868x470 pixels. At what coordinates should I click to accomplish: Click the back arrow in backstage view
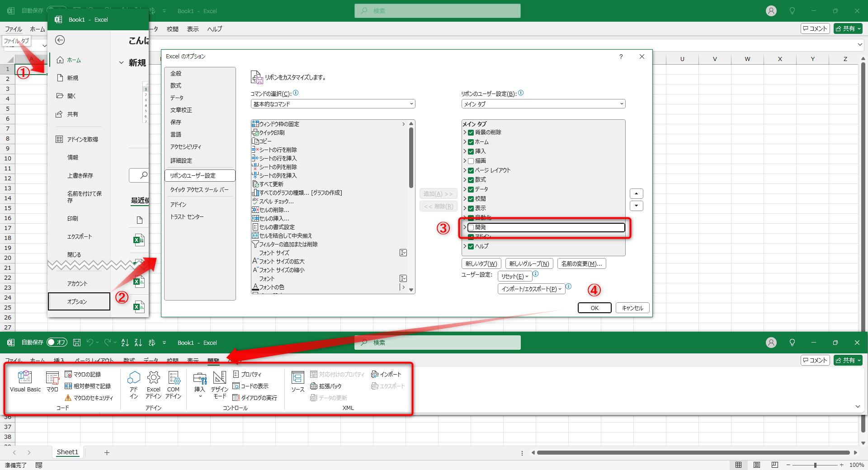pyautogui.click(x=60, y=40)
